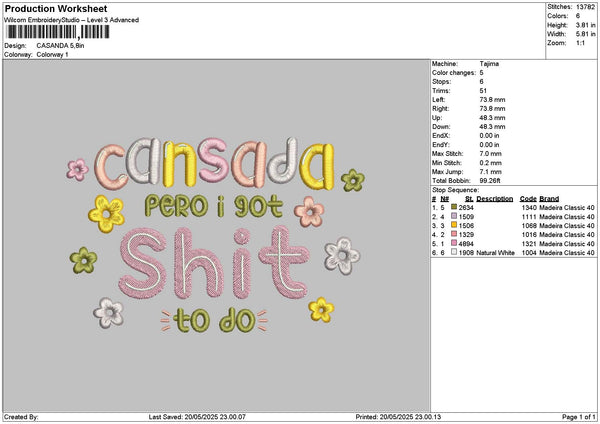
Task: Click the Down: label
Action: pos(441,127)
